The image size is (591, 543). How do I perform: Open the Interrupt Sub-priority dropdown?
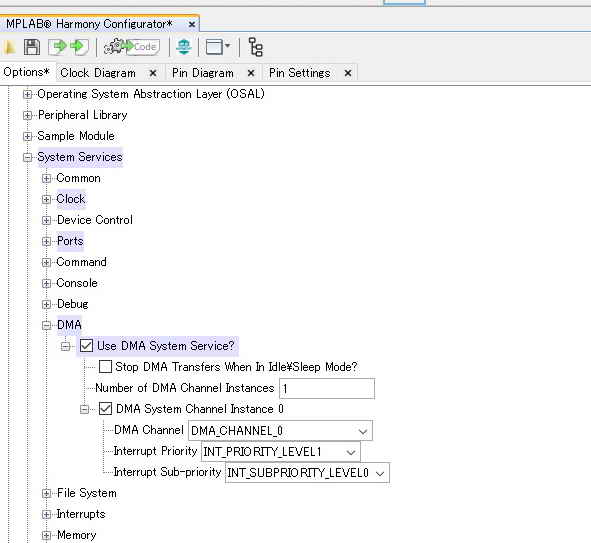(x=307, y=473)
